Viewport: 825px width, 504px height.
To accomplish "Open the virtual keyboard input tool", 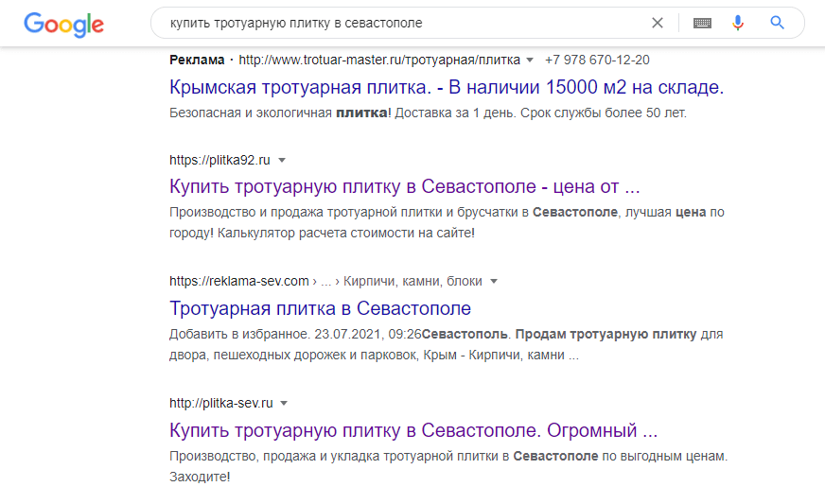I will [x=702, y=23].
